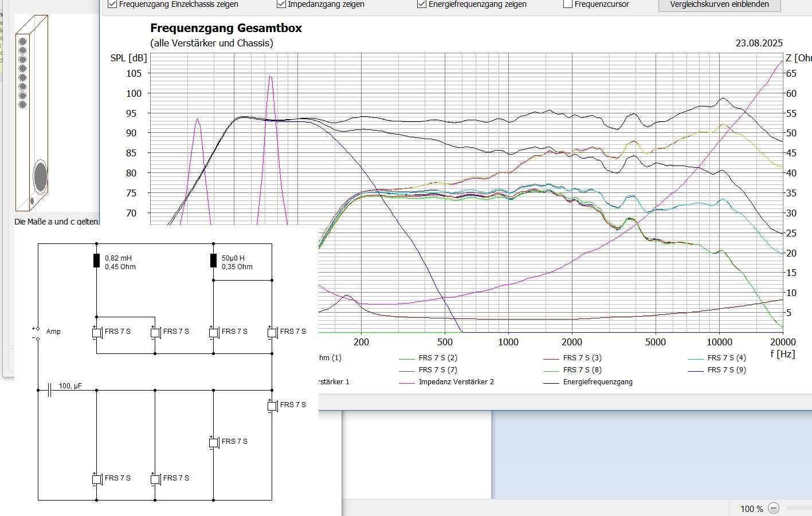Disable Energiefrequenzgang zeigen checkbox
The height and width of the screenshot is (516, 812).
(422, 4)
